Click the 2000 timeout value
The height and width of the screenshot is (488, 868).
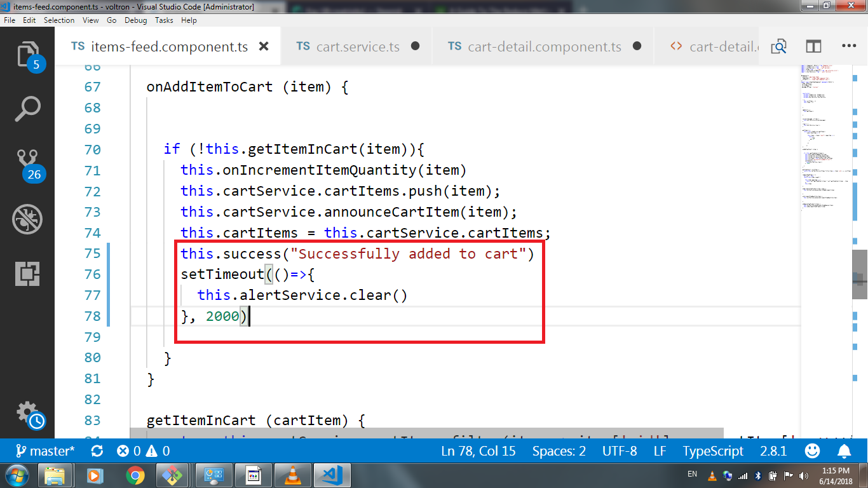tap(222, 316)
